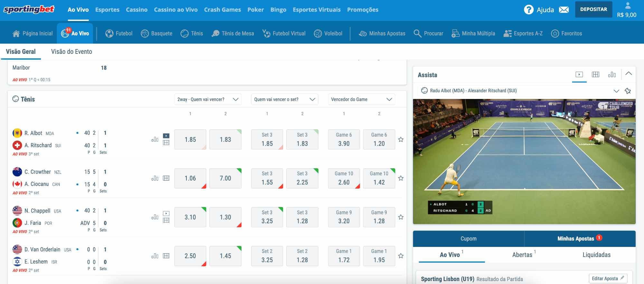Go to Página Inicial home
The width and height of the screenshot is (644, 284).
(33, 33)
